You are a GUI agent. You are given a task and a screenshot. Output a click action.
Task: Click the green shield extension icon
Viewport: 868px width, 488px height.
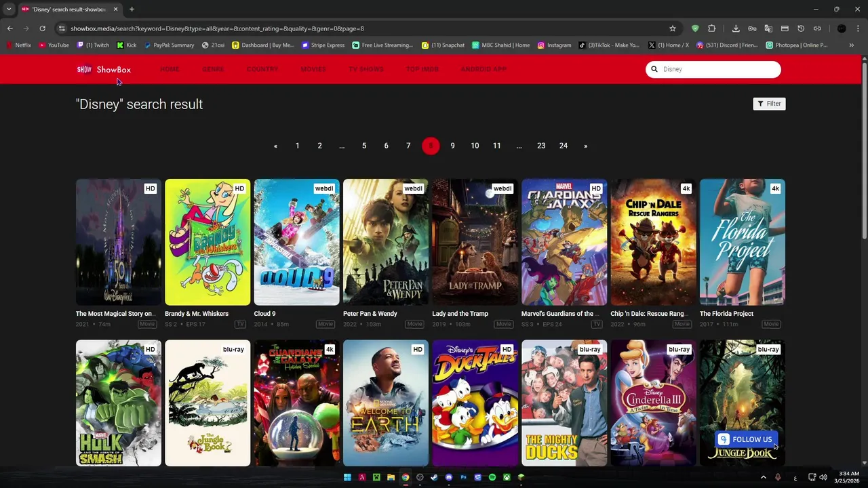pos(695,28)
